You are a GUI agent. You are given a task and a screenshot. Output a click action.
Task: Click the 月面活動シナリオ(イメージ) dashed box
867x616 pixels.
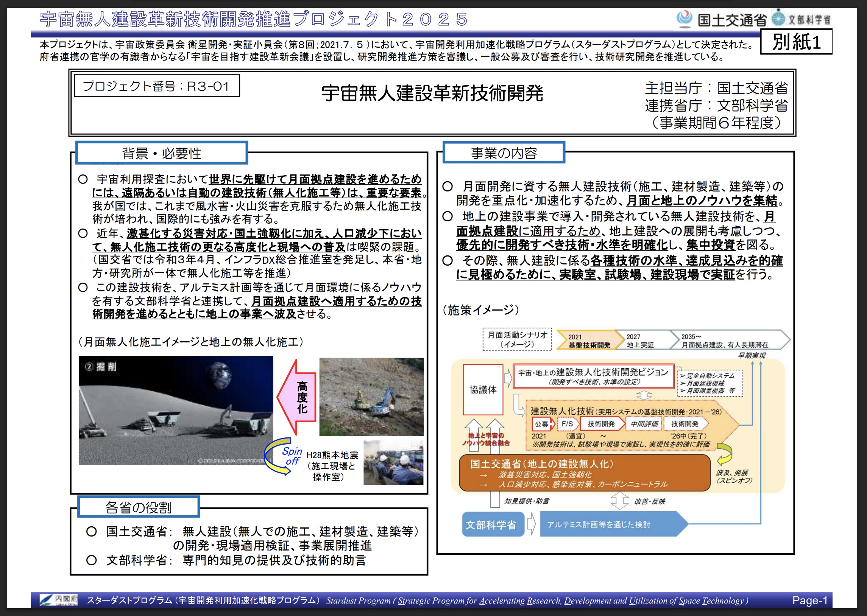pyautogui.click(x=517, y=339)
